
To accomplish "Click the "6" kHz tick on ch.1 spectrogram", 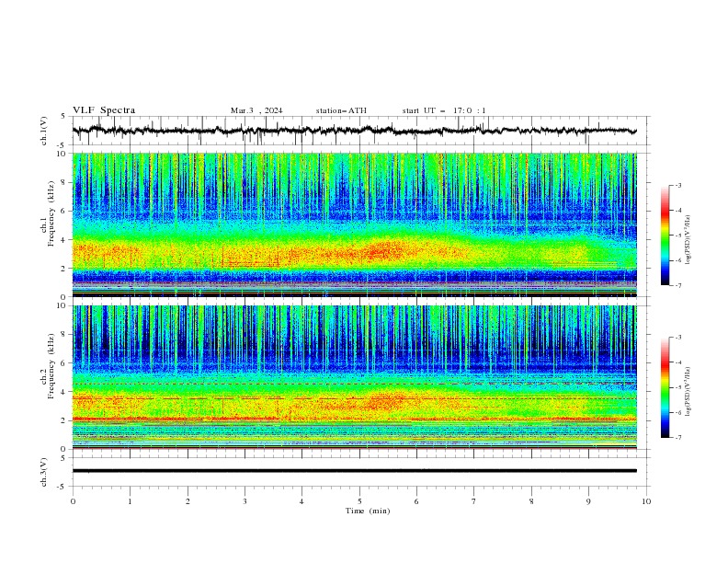I will pos(65,212).
